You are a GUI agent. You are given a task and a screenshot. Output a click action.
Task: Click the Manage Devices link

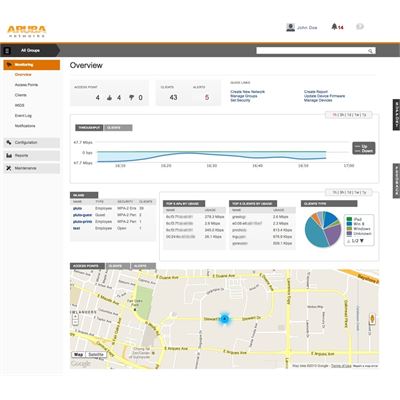pos(318,100)
